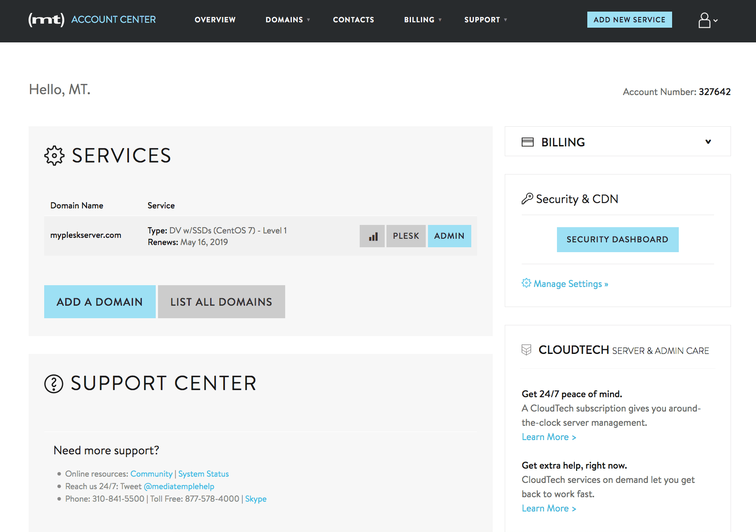Open the account profile icon
Viewport: 756px width, 532px height.
[x=704, y=20]
